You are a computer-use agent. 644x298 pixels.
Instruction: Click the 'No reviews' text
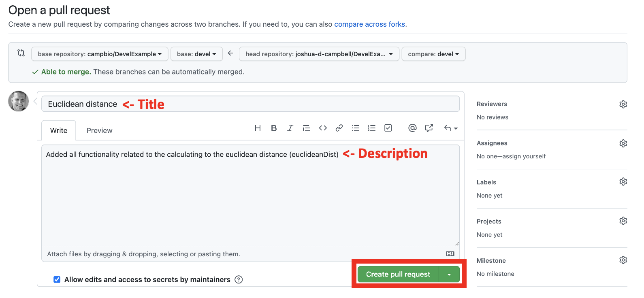click(x=493, y=117)
